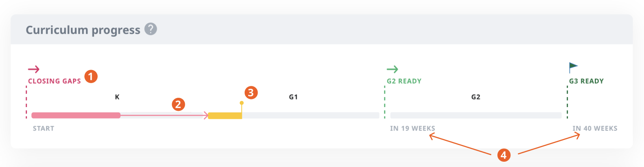
Task: Click the IN 40 WEEKS label
Action: [595, 128]
